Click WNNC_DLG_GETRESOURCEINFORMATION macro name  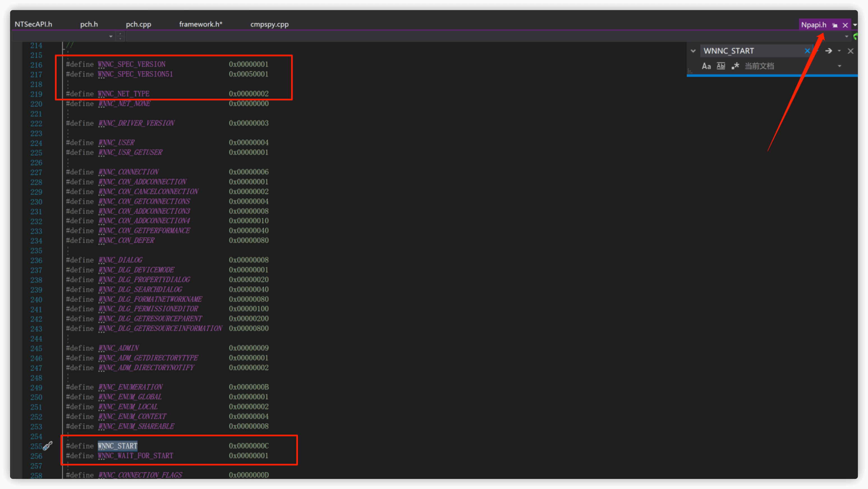pyautogui.click(x=160, y=328)
